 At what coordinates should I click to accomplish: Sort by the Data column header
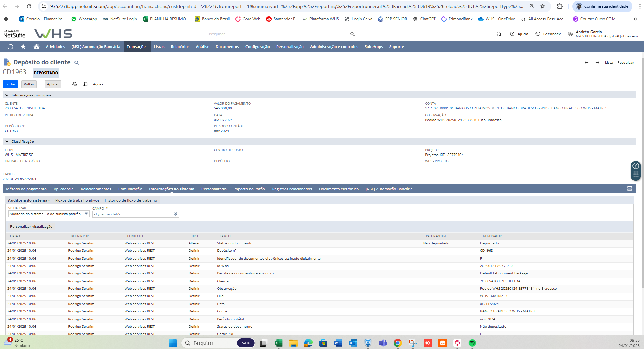click(15, 236)
